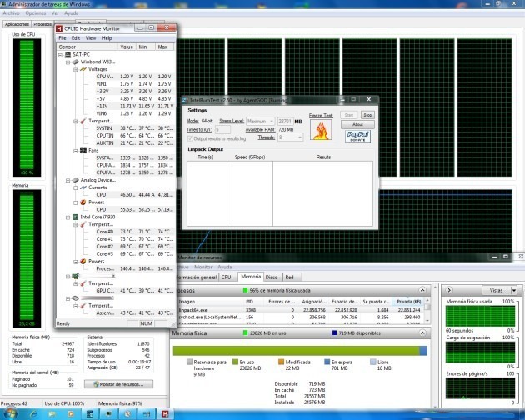The image size is (525, 420).
Task: Click the Intel Core i7 930 chip icon
Action: click(76, 217)
